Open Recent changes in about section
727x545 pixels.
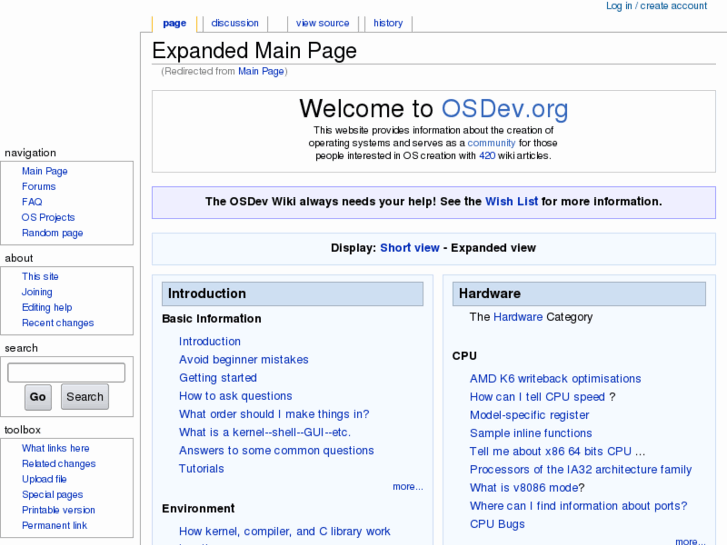[58, 323]
